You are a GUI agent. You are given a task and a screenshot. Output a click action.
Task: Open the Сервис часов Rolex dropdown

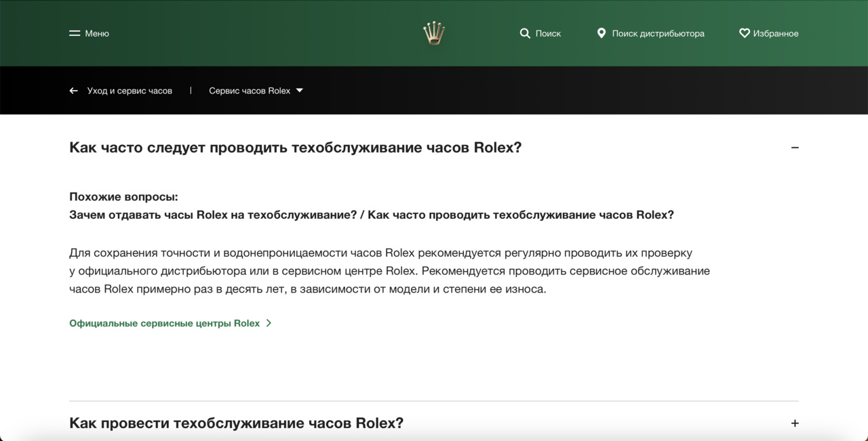[x=250, y=91]
